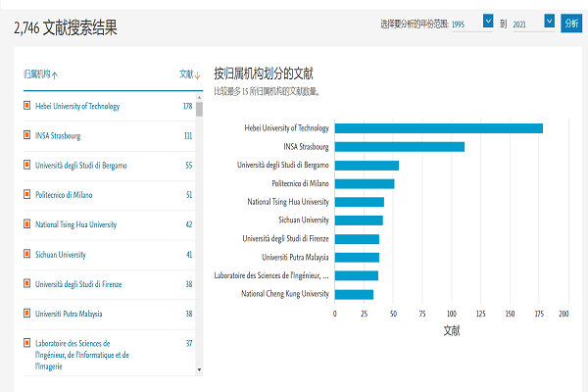This screenshot has width=588, height=392.
Task: Open Sichuan University list link
Action: 61,255
